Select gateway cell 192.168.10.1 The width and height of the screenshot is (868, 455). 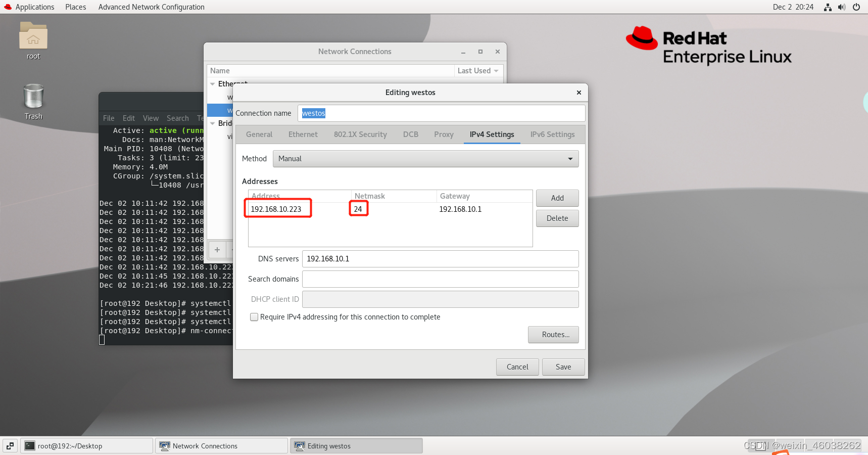click(x=460, y=209)
